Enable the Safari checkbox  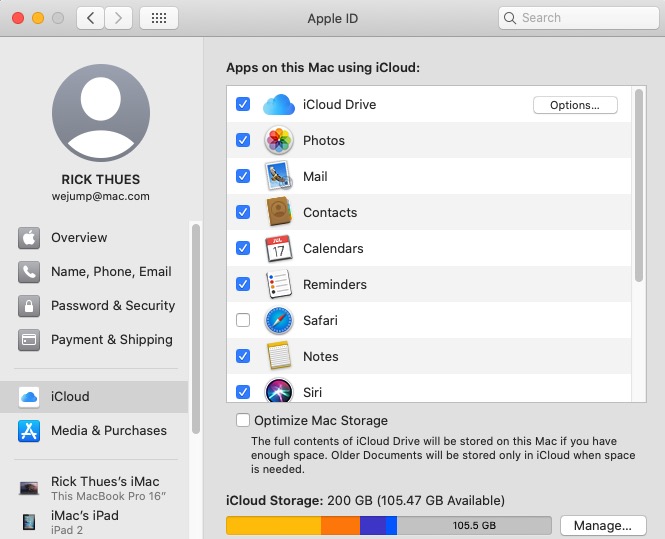point(243,320)
